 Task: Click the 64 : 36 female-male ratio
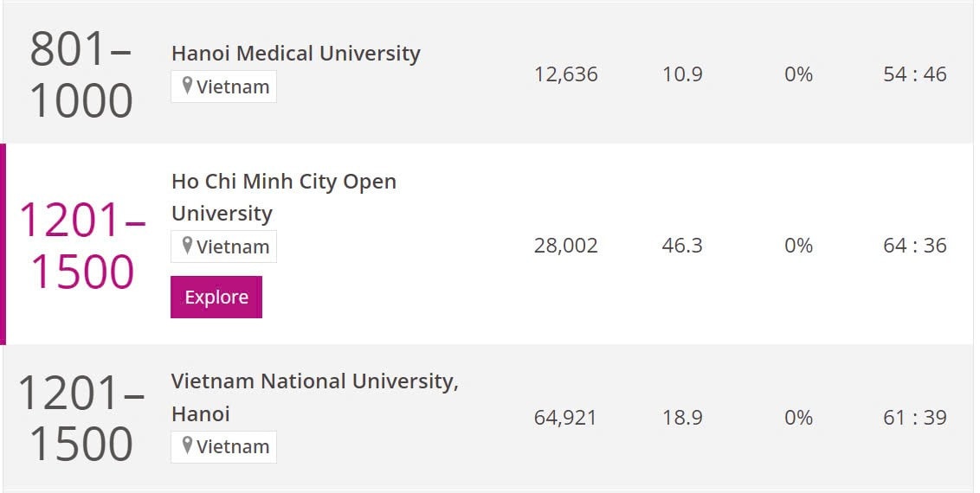click(x=915, y=246)
